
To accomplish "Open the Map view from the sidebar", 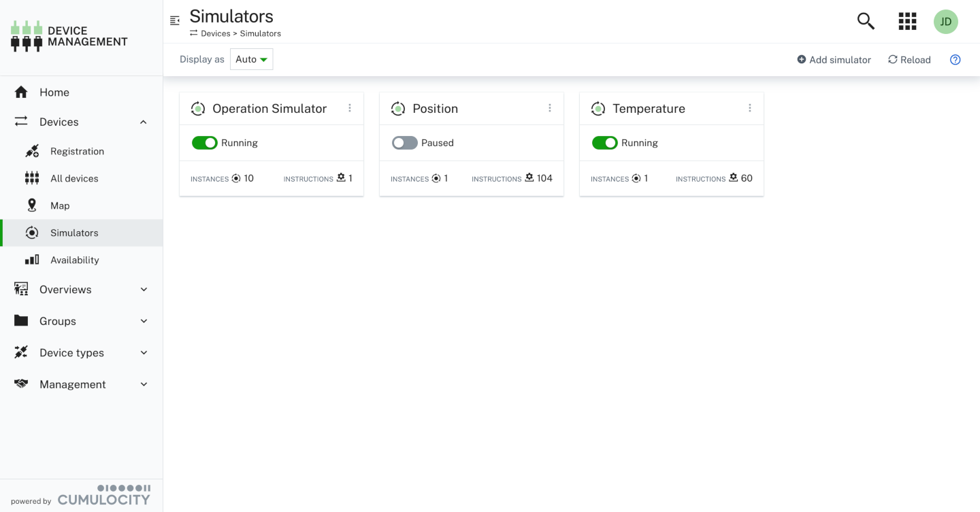I will click(60, 205).
